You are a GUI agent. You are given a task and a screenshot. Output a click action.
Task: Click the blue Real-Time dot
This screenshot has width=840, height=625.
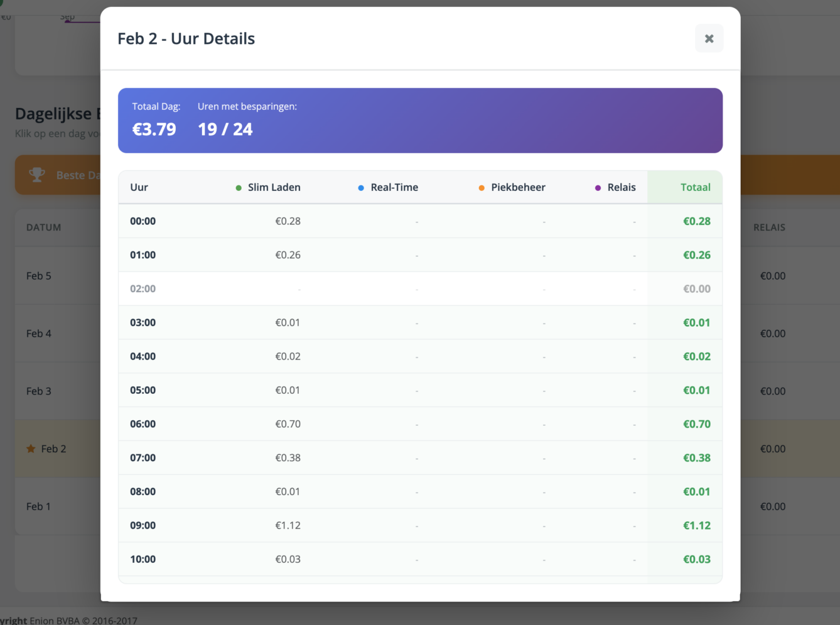point(361,188)
